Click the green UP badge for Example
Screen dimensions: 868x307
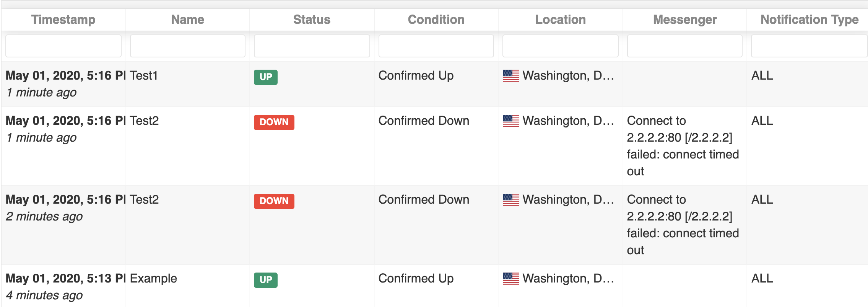(x=266, y=280)
